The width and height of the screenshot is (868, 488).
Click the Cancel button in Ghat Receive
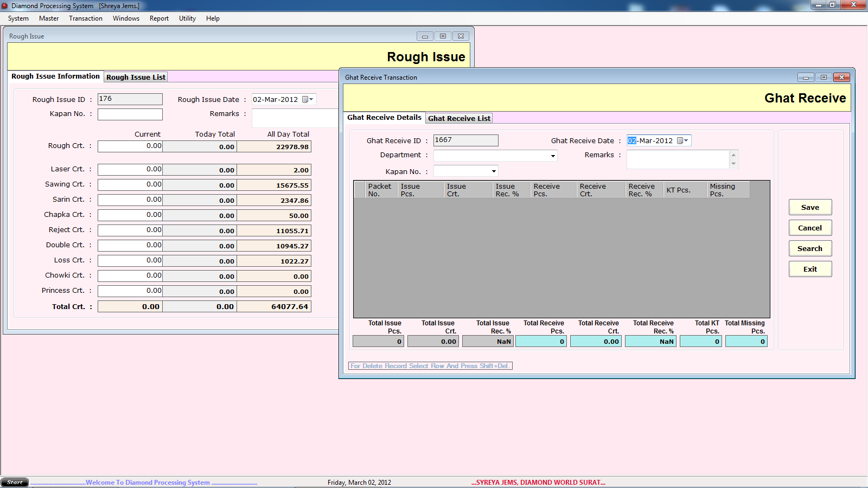click(x=810, y=228)
